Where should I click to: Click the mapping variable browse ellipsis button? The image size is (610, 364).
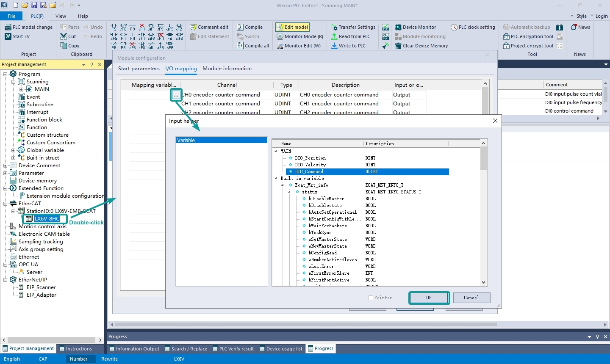point(176,95)
